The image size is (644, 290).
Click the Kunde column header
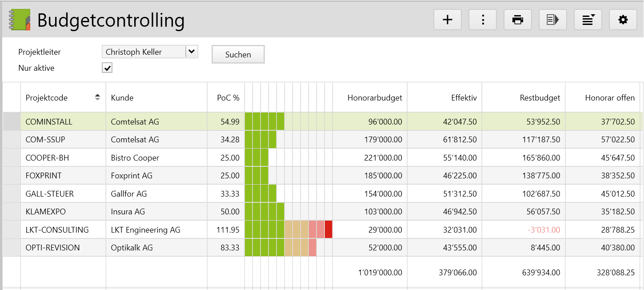(122, 98)
